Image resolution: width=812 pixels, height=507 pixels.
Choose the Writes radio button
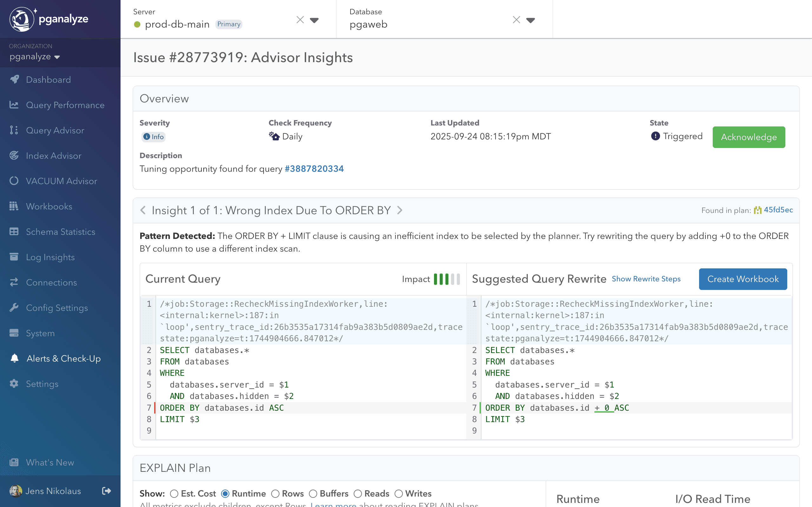(398, 494)
